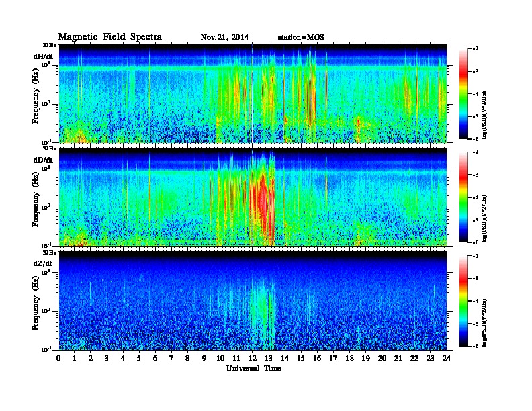532x411 pixels.
Task: Click the -2 tick on dH/dt color bar
Action: pyautogui.click(x=476, y=49)
